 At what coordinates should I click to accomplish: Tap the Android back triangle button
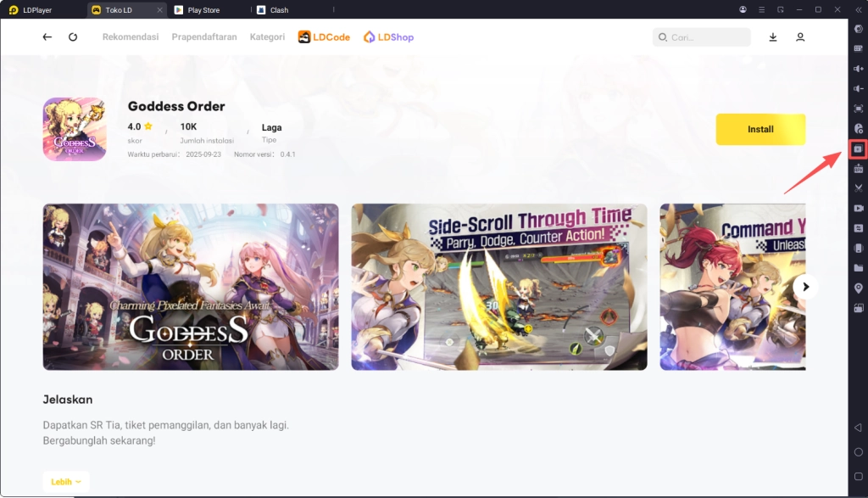coord(858,428)
